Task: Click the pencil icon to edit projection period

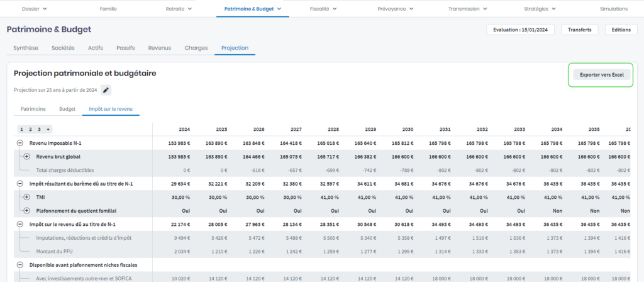Action: [106, 90]
